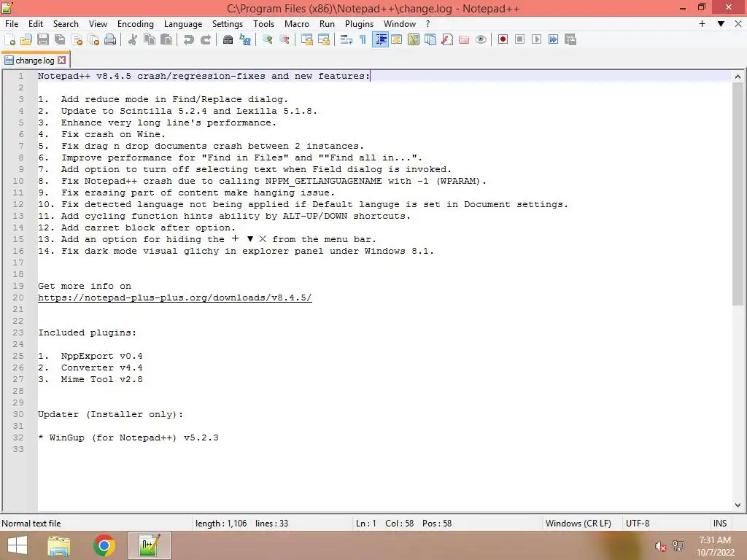The width and height of the screenshot is (747, 560).
Task: Click UTF-8 encoding in the status bar
Action: pyautogui.click(x=638, y=524)
